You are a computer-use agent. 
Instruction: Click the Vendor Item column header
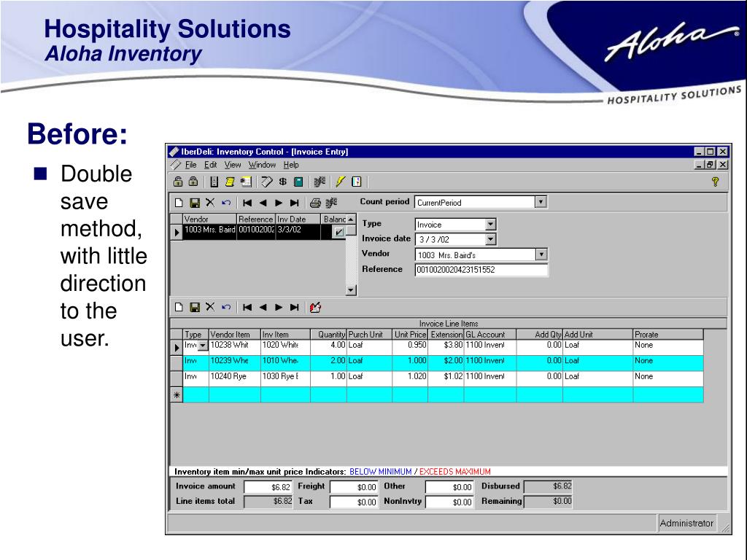coord(234,334)
